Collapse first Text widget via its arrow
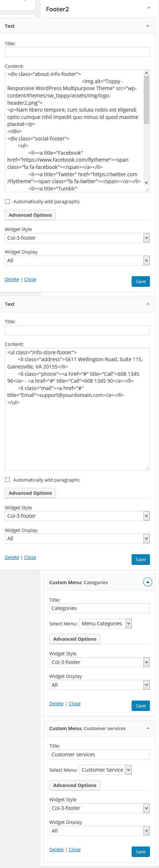The height and width of the screenshot is (868, 159). (x=148, y=26)
